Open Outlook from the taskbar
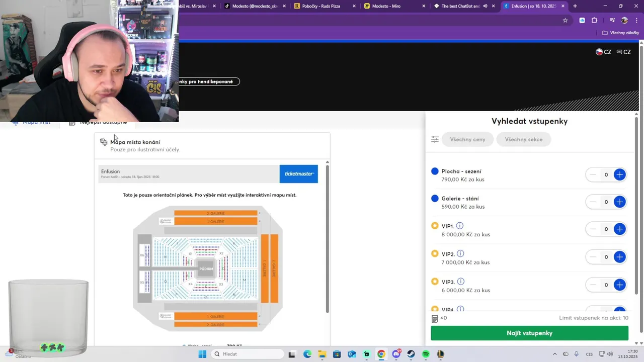Screen dimensions: 644x362 click(x=352, y=354)
